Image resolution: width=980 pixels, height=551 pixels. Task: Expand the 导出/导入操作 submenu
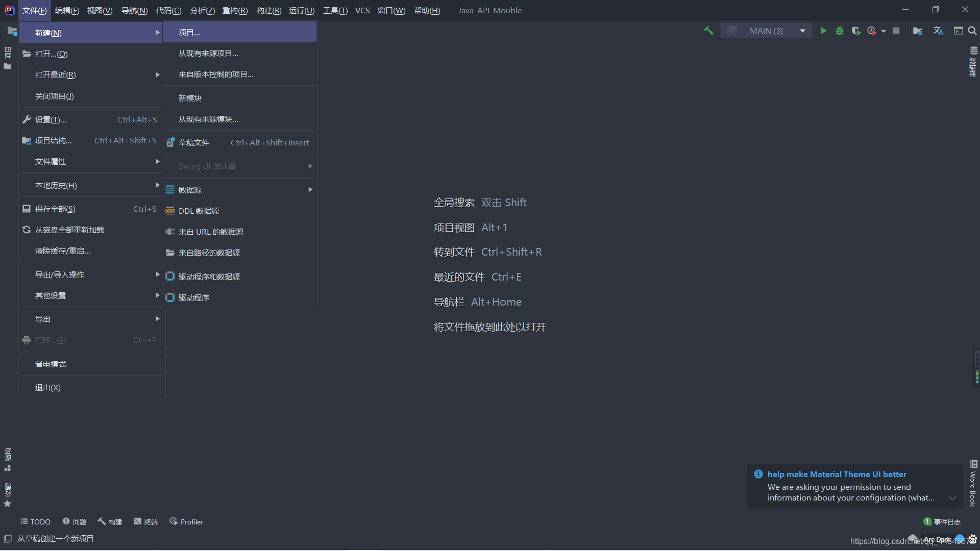[91, 275]
